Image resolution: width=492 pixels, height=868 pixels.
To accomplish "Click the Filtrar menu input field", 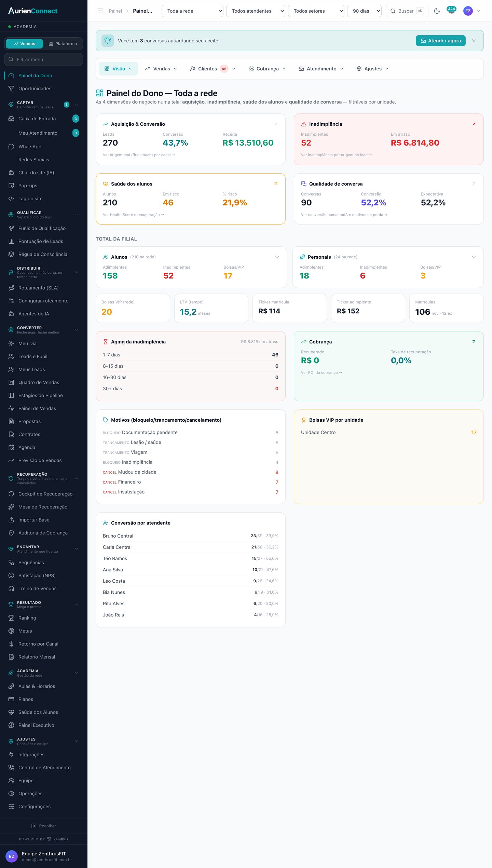I will tap(43, 59).
